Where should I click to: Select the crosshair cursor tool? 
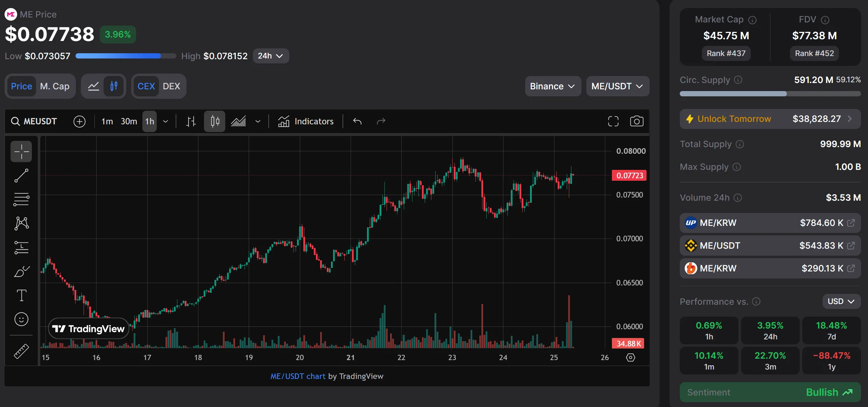(21, 151)
